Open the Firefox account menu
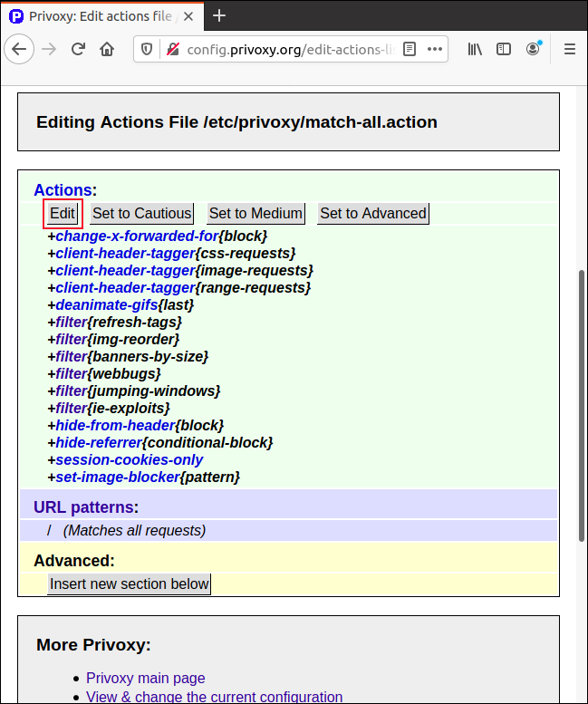 point(533,49)
